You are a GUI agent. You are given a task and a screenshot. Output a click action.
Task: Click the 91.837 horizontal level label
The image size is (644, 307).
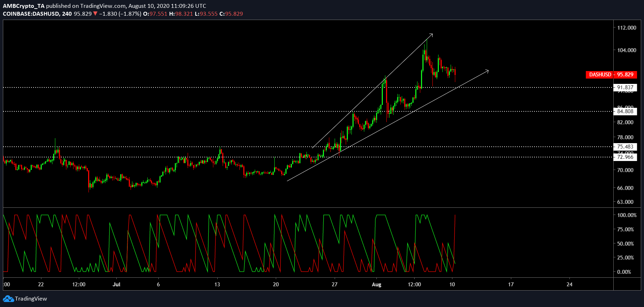tap(625, 87)
